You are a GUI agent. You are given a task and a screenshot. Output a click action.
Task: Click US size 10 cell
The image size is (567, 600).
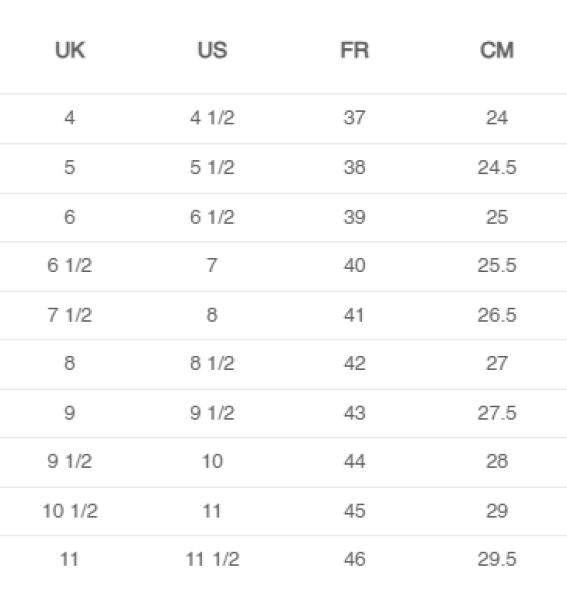tap(212, 461)
